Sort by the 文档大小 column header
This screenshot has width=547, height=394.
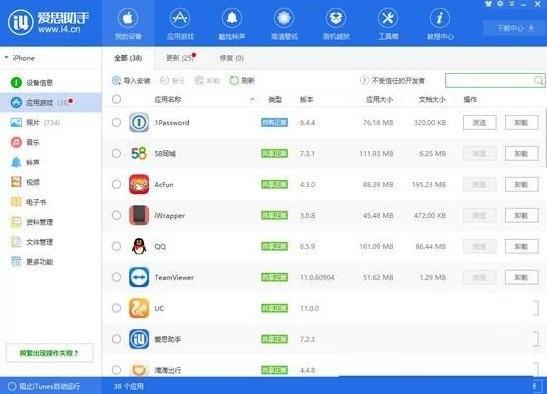click(432, 100)
